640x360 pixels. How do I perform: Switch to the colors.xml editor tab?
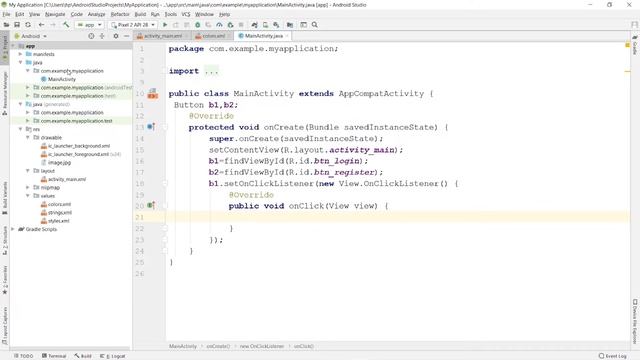213,36
